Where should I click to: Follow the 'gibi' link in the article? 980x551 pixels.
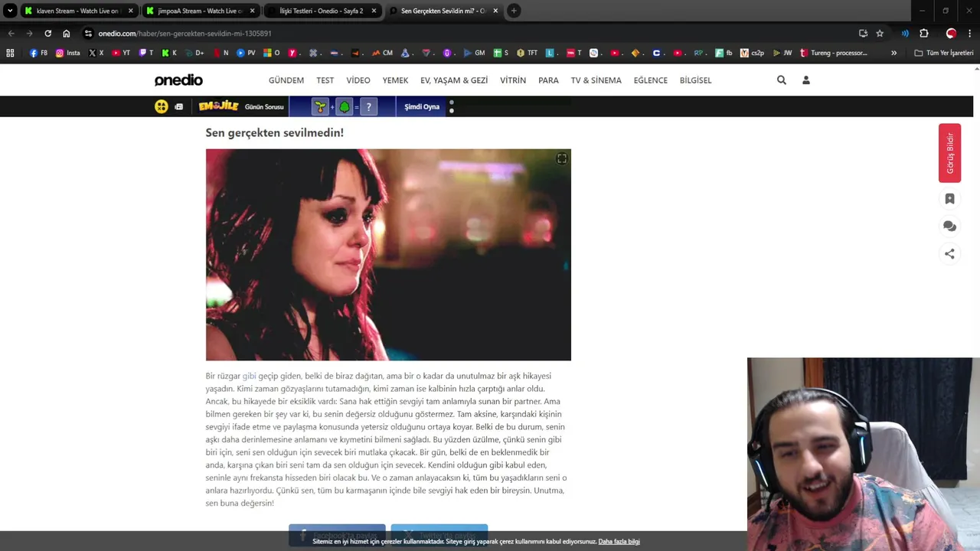(x=250, y=376)
